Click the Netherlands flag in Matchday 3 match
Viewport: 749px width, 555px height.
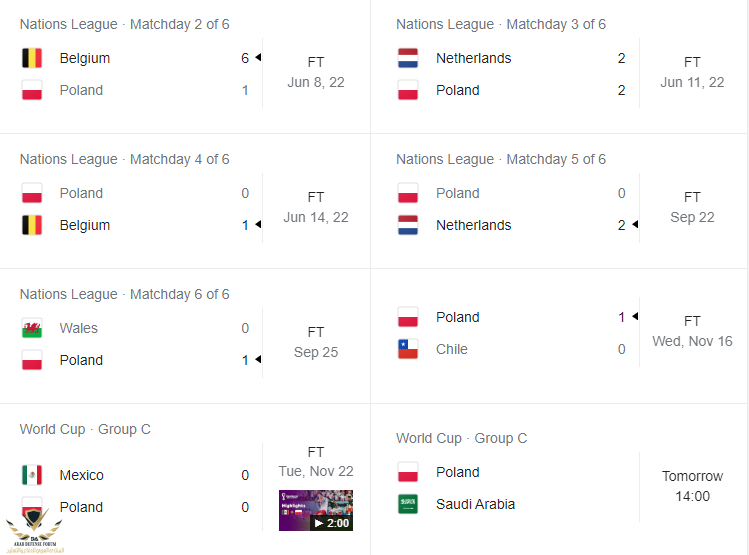point(408,58)
